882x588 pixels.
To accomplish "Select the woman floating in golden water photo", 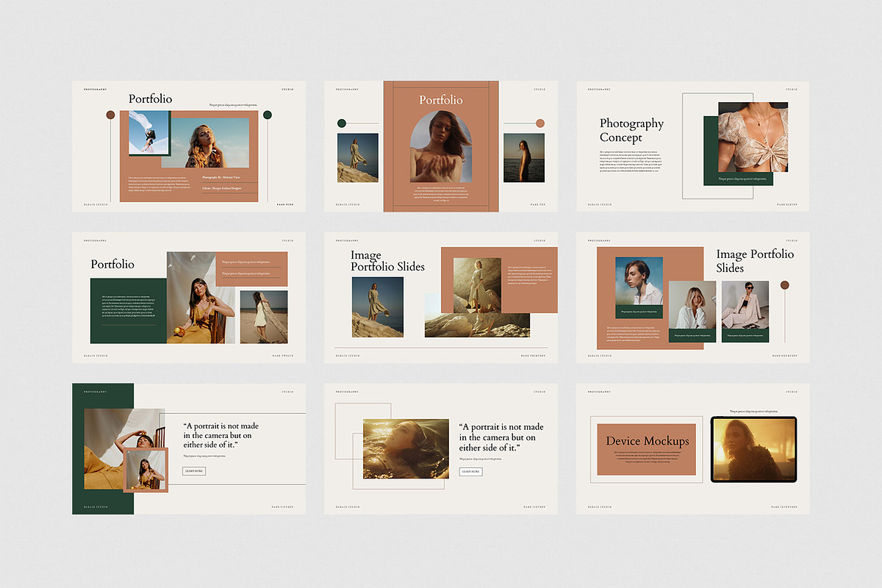I will click(406, 448).
